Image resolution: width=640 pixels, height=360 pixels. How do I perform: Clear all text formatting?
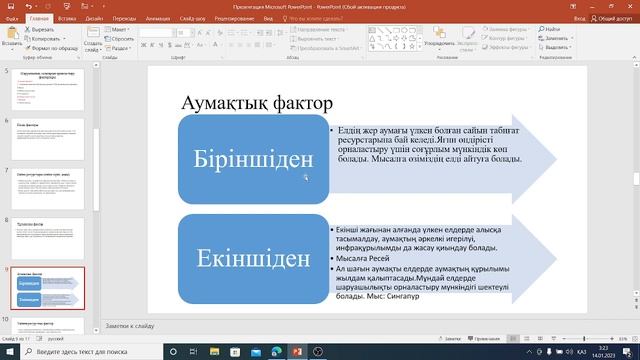[x=220, y=33]
